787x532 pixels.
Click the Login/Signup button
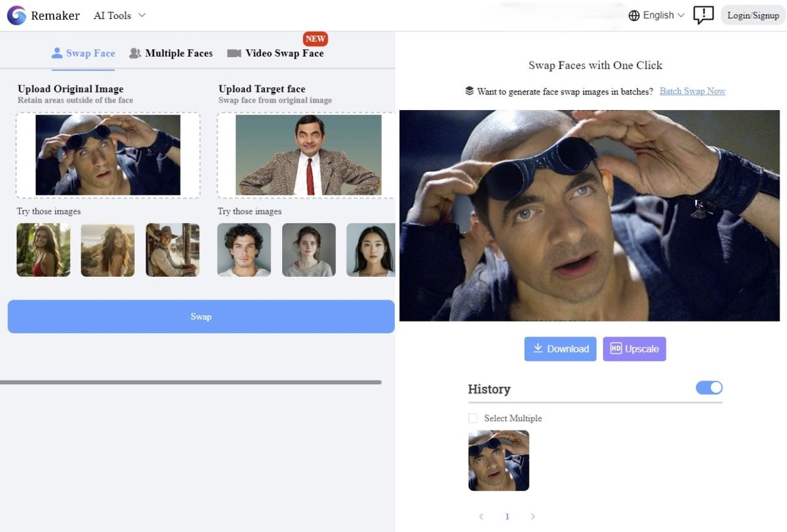coord(753,15)
